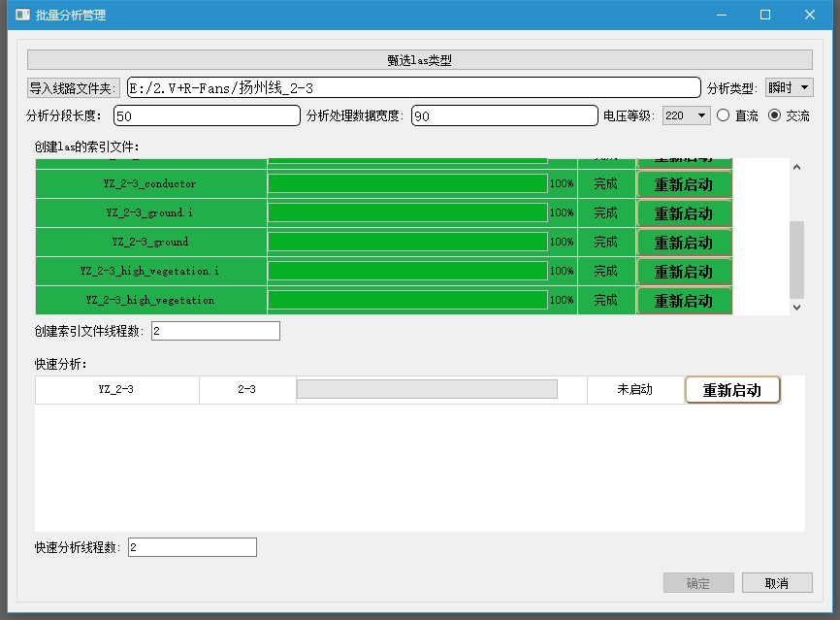Click the 分析处理数据宽度 field with 90

click(504, 115)
